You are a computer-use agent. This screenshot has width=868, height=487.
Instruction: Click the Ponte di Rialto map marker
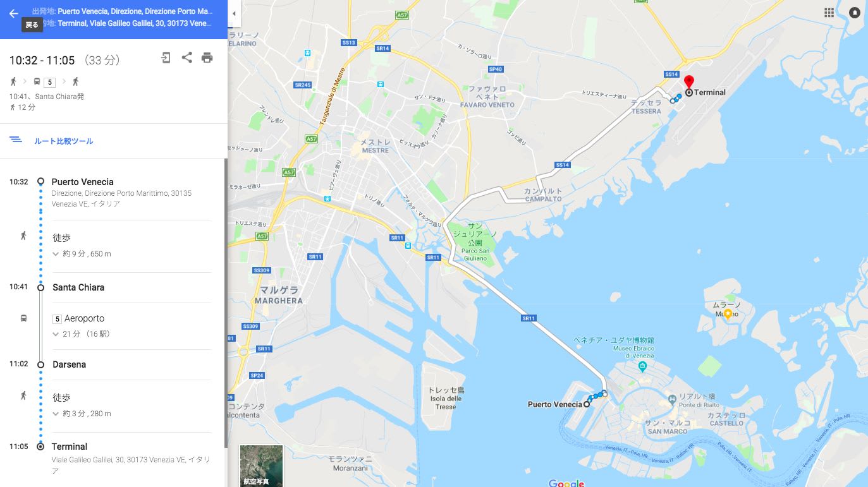pyautogui.click(x=671, y=399)
